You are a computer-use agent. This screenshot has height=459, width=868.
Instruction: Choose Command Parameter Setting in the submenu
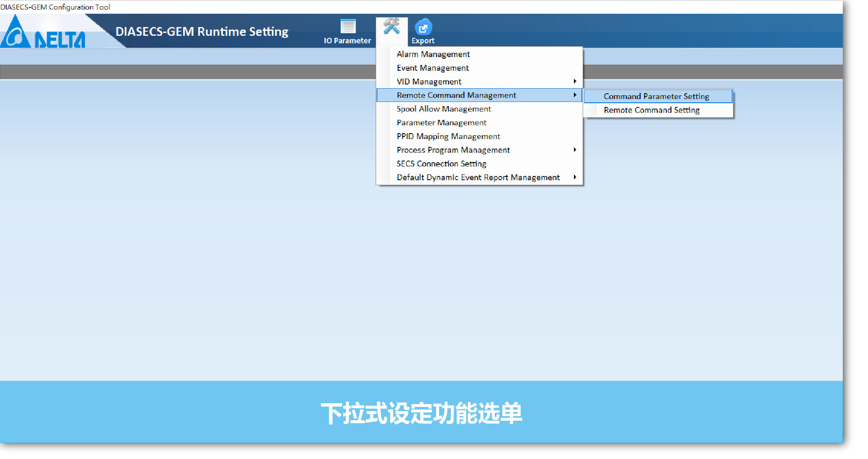pos(656,96)
